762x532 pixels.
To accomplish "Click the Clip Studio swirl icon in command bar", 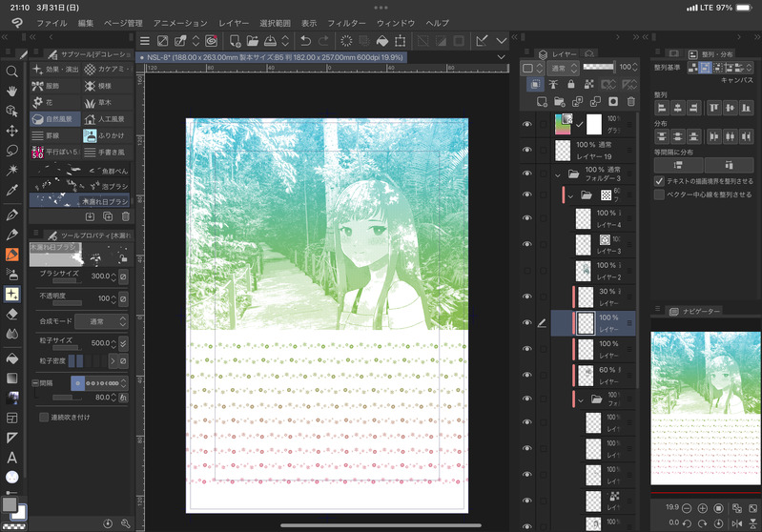I will [x=211, y=41].
